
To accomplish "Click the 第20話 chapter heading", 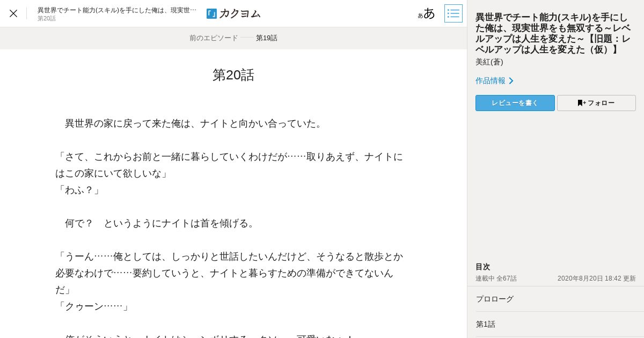I will [x=233, y=75].
